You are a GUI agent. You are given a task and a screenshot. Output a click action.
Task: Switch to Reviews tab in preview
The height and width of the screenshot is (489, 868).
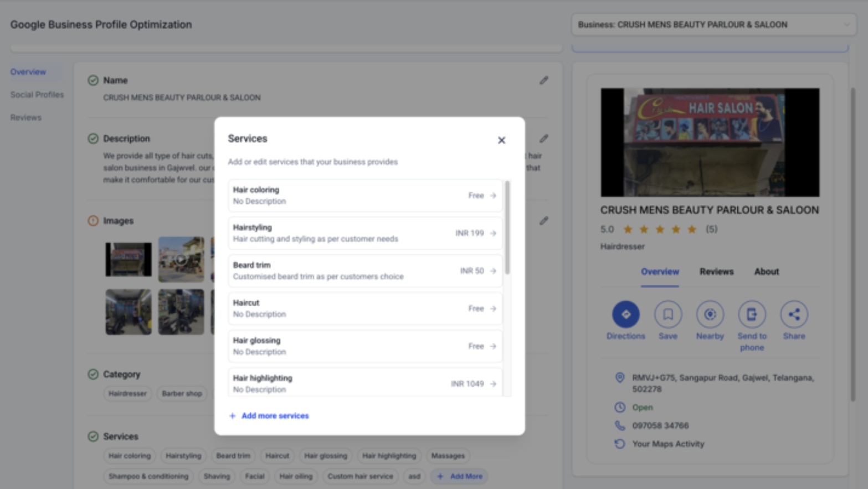[716, 272]
